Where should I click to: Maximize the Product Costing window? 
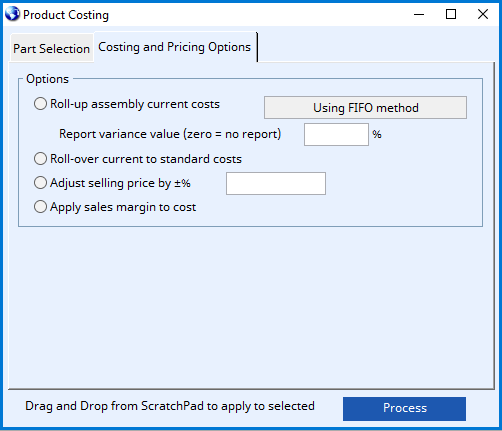click(451, 14)
